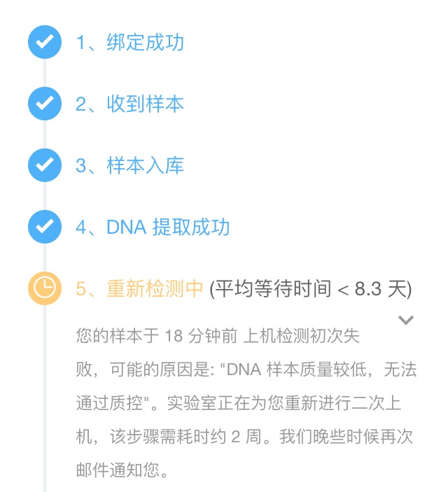Screen dimensions: 448x492
Task: Click the timeline line below the clock icon
Action: pyautogui.click(x=45, y=398)
